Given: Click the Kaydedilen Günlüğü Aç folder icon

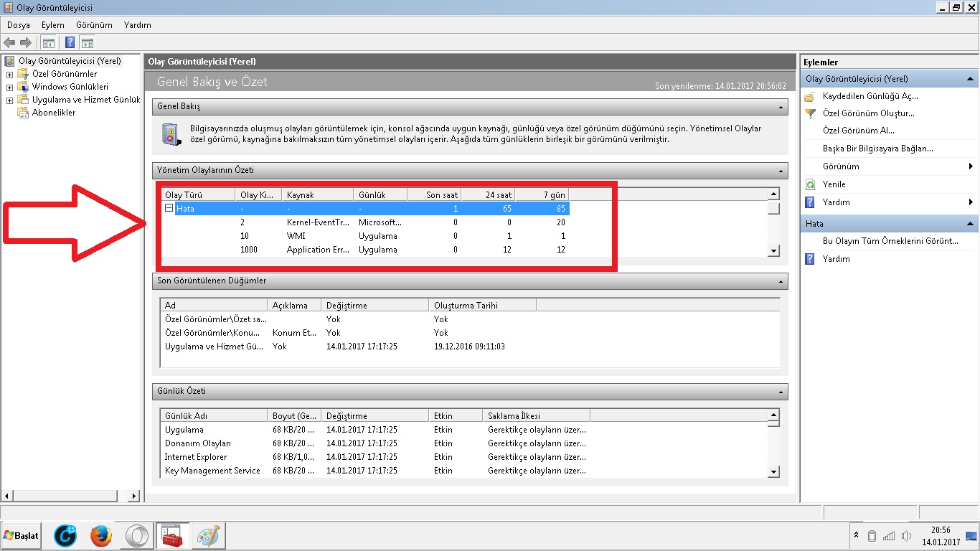Looking at the screenshot, I should 810,96.
